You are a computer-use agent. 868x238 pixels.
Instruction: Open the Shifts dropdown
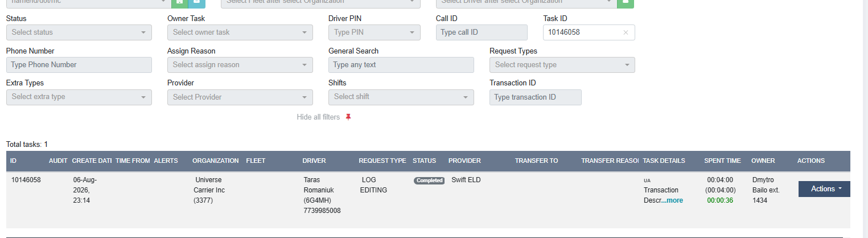click(x=401, y=97)
